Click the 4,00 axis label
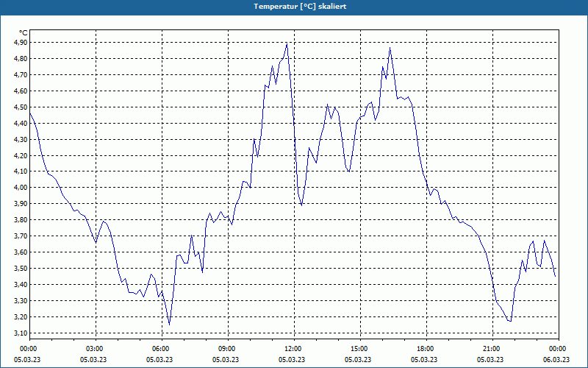The height and width of the screenshot is (368, 588). click(21, 188)
